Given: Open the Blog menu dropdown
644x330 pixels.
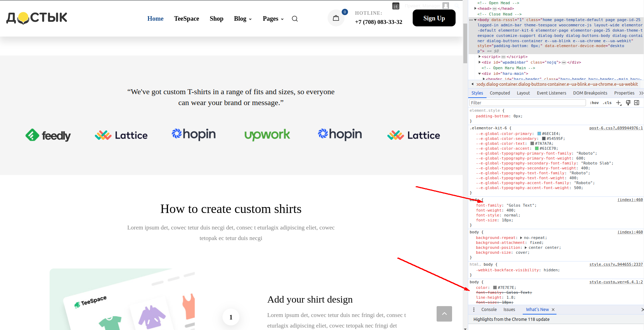Looking at the screenshot, I should point(243,19).
